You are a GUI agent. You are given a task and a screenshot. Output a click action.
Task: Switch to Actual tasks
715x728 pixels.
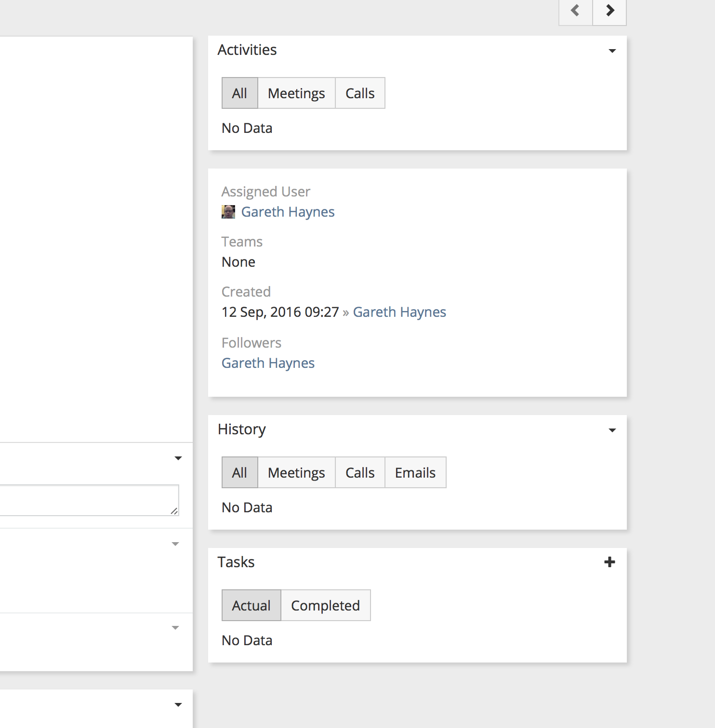click(251, 606)
